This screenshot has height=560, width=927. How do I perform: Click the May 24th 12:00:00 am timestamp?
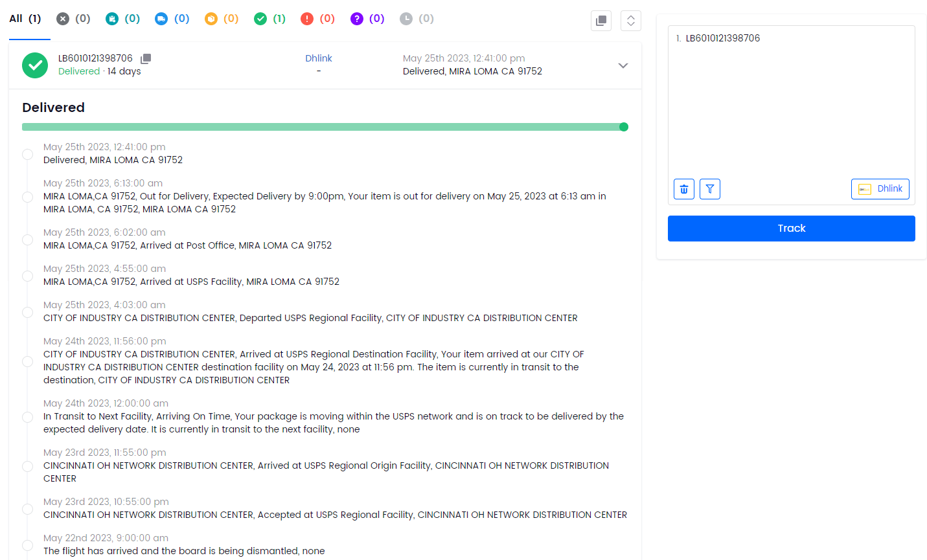coord(106,403)
